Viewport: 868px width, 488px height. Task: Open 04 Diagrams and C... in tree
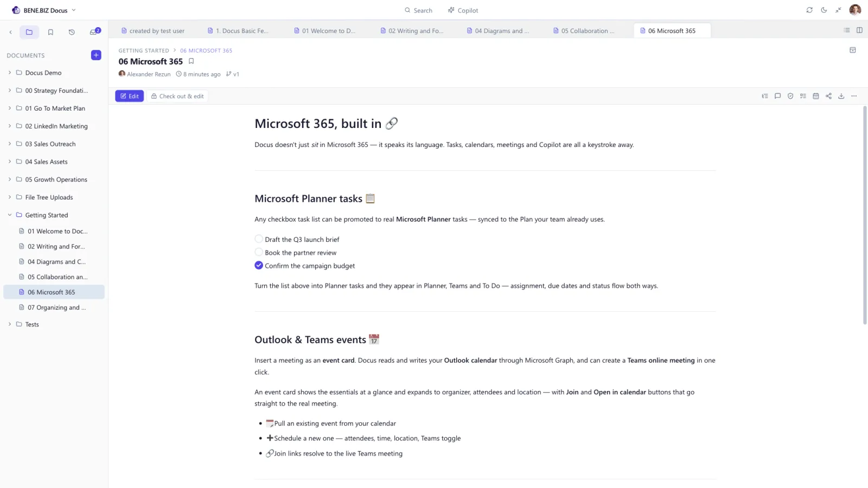(x=54, y=261)
